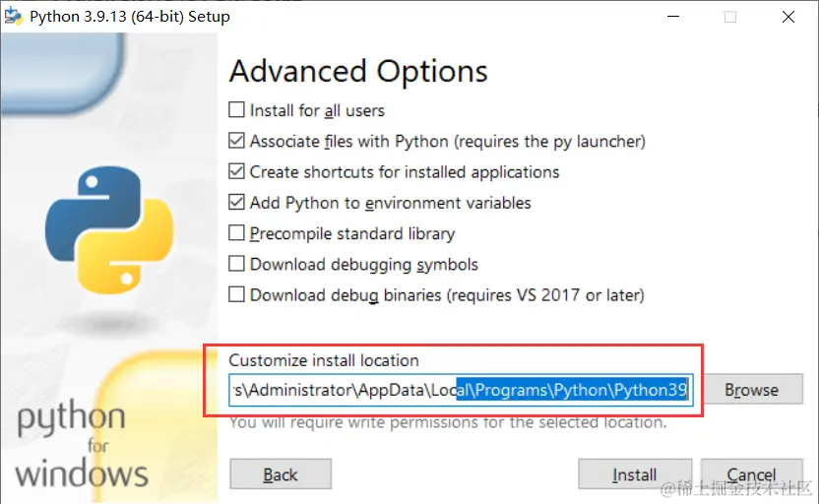The width and height of the screenshot is (819, 504).
Task: Click the Advanced Options heading
Action: pyautogui.click(x=358, y=72)
